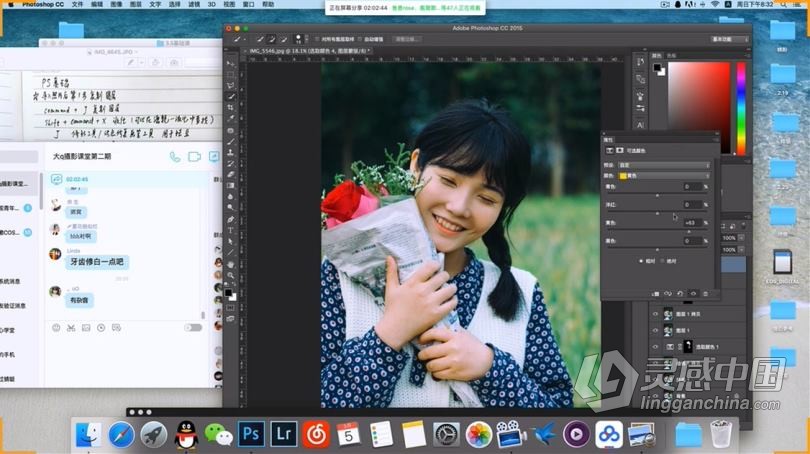The height and width of the screenshot is (454, 810).
Task: Click the 选取颜色 1 layer mask thumbnail
Action: point(688,347)
